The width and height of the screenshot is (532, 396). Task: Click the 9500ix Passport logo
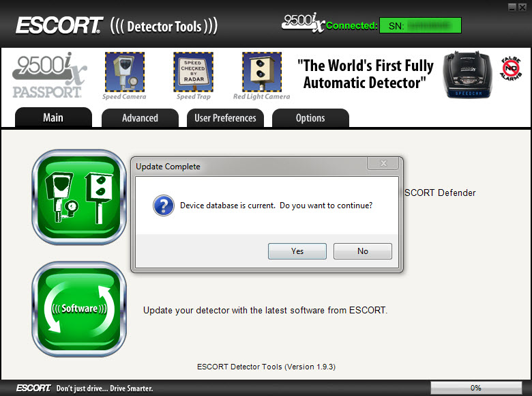coord(49,75)
